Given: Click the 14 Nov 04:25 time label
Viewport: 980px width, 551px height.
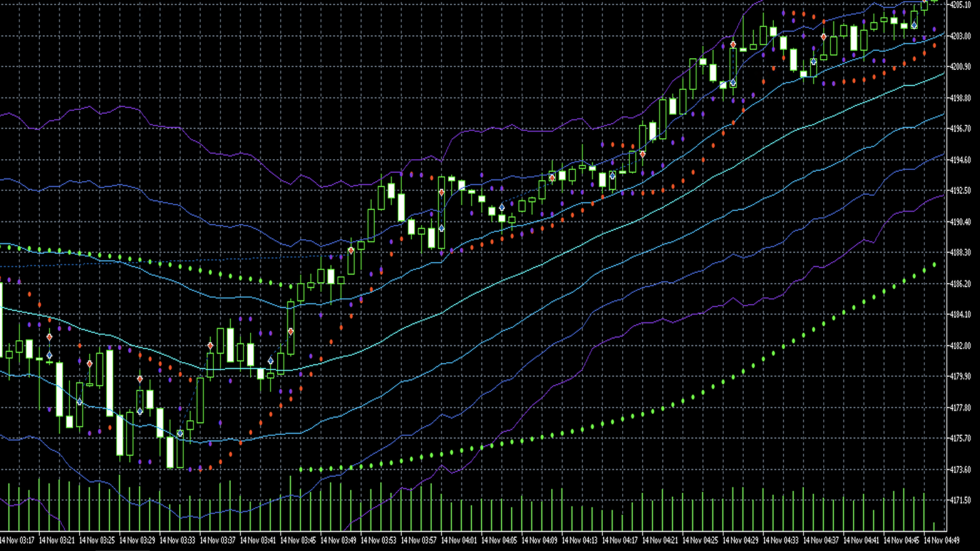Looking at the screenshot, I should click(x=700, y=540).
